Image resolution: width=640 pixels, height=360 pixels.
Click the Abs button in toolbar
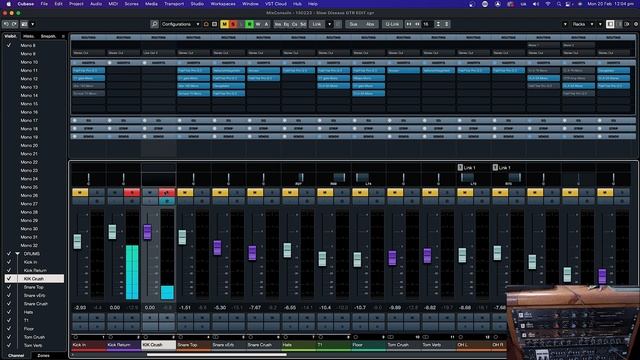pos(370,24)
